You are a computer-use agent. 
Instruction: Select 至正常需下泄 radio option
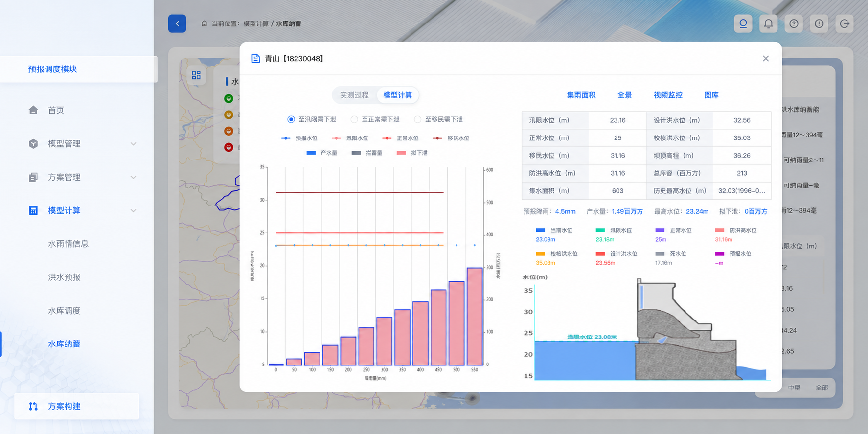click(x=354, y=119)
